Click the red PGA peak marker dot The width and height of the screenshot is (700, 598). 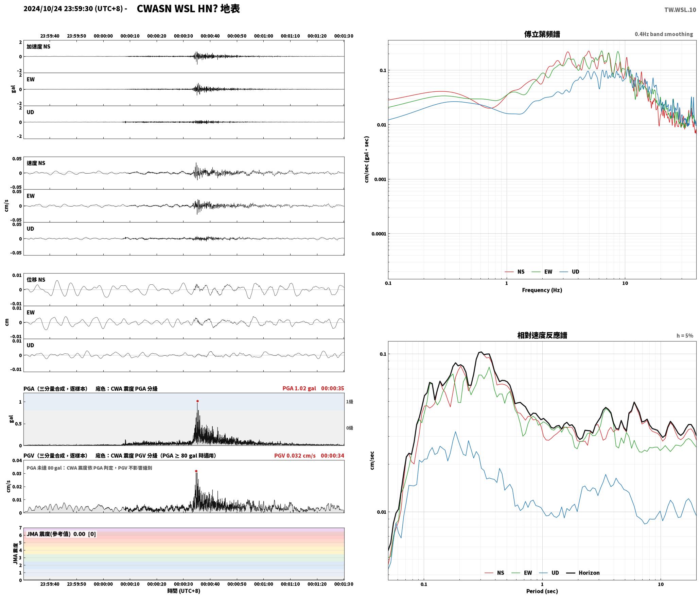tap(197, 401)
